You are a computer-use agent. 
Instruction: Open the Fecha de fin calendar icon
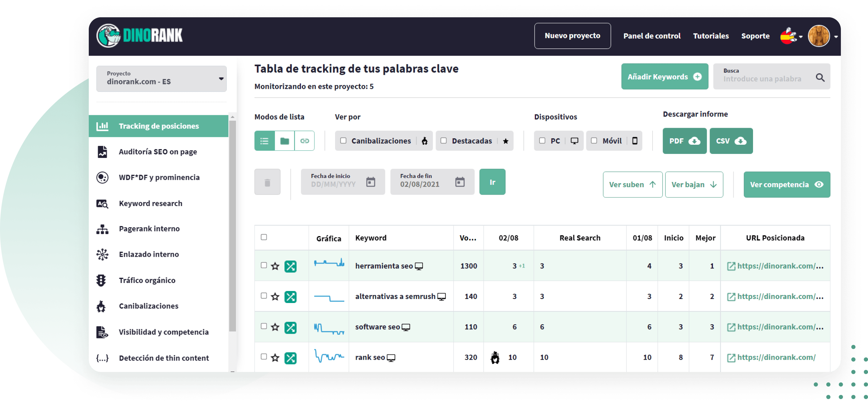click(460, 182)
